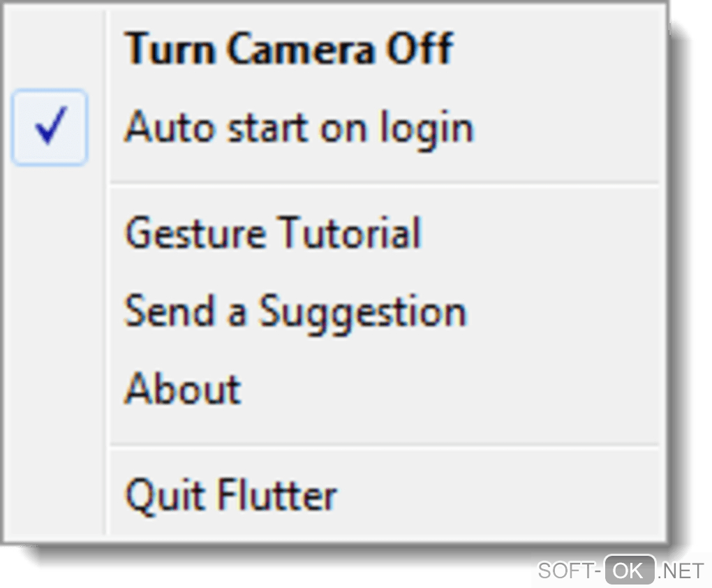This screenshot has height=588, width=712.
Task: Toggle the Auto start on login option
Action: click(299, 128)
